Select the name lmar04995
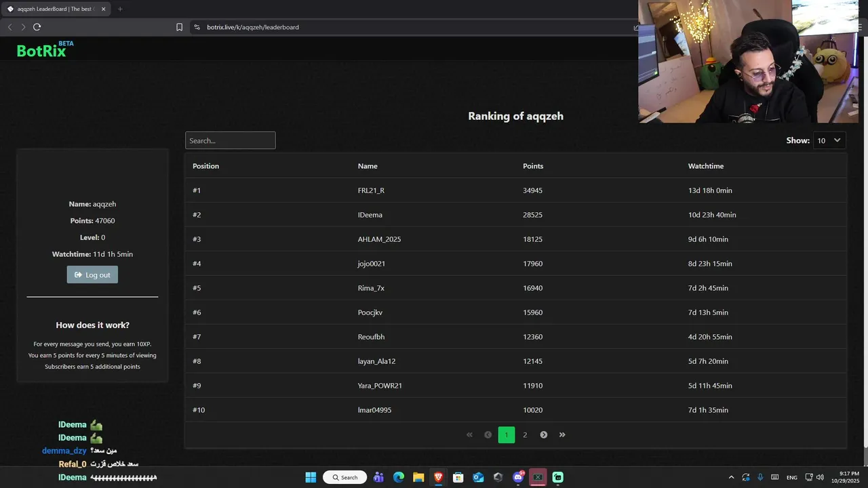This screenshot has width=868, height=488. [374, 410]
